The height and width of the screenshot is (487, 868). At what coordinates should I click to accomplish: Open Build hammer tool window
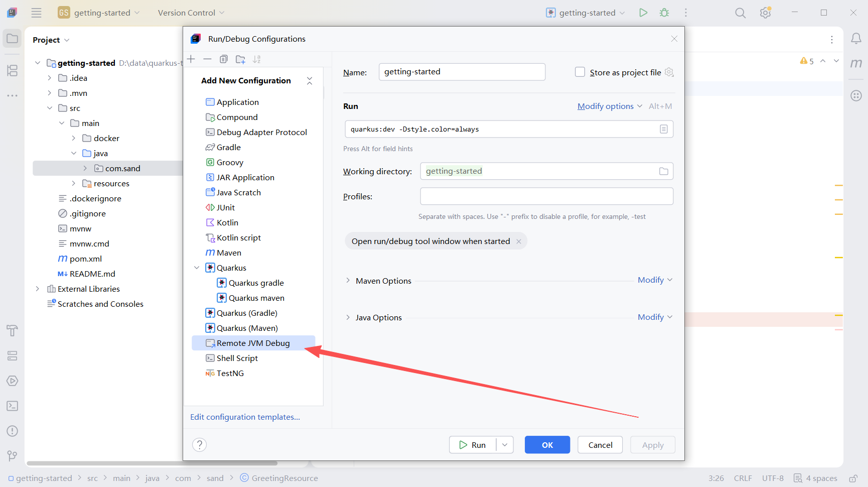(x=13, y=330)
